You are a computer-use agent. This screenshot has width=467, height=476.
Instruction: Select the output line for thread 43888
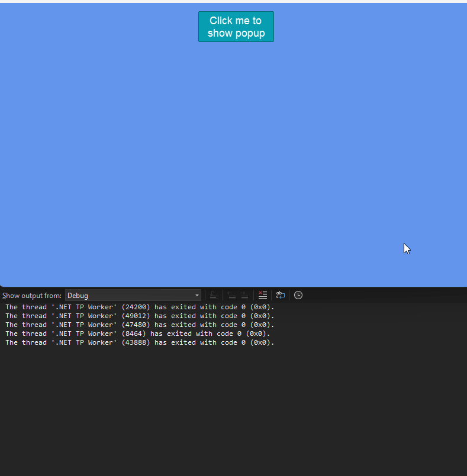(x=139, y=342)
